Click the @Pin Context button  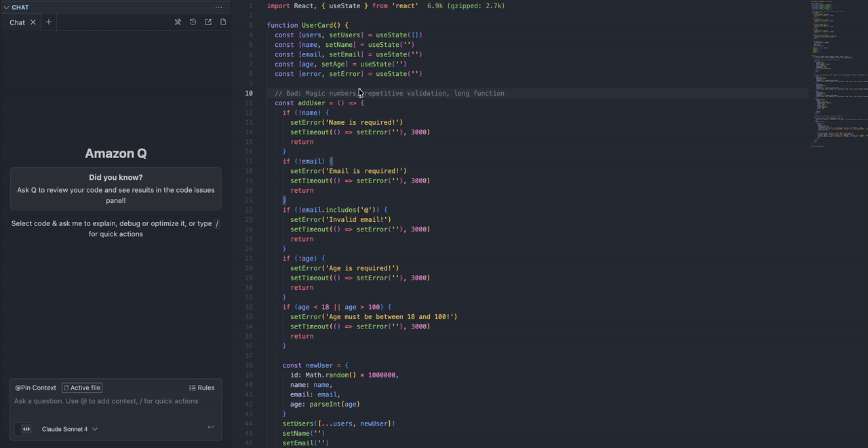pyautogui.click(x=35, y=388)
